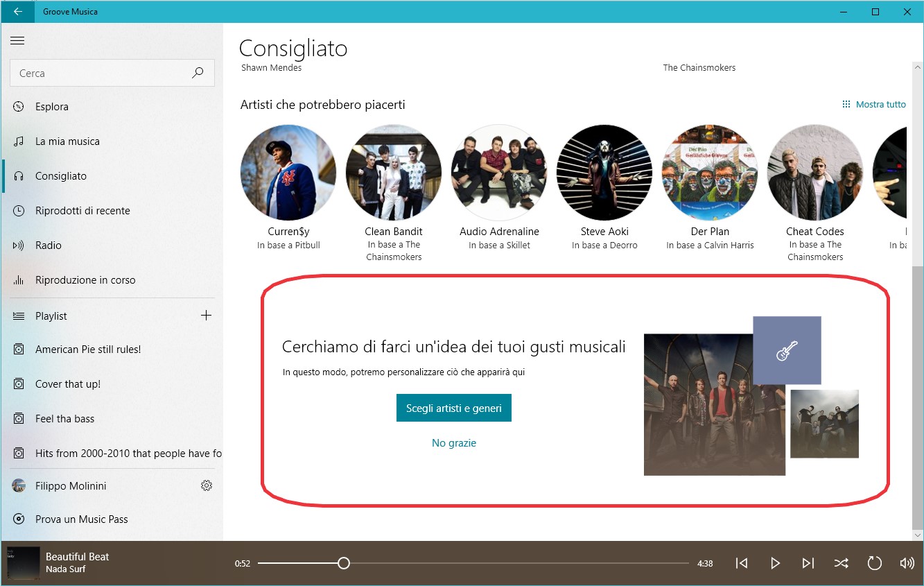Viewport: 924px width, 586px height.
Task: Select Consigliato in sidebar
Action: coord(112,176)
